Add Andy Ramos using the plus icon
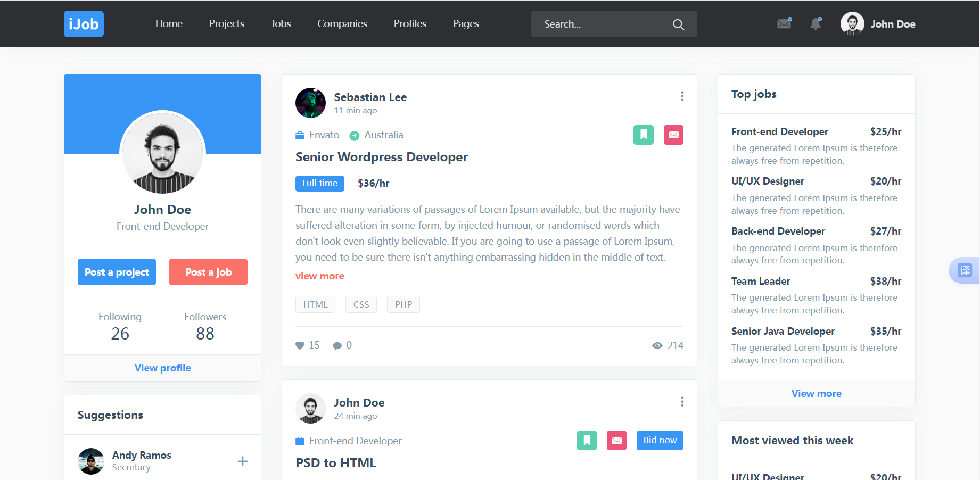The height and width of the screenshot is (480, 980). [x=243, y=461]
